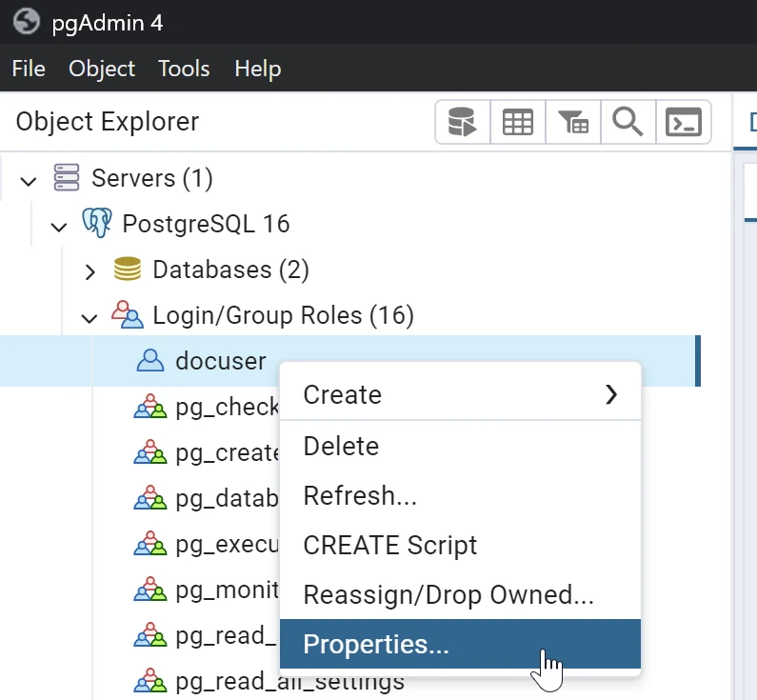Click the Query Tool icon in Object Explorer
This screenshot has width=757, height=700.
[x=463, y=123]
